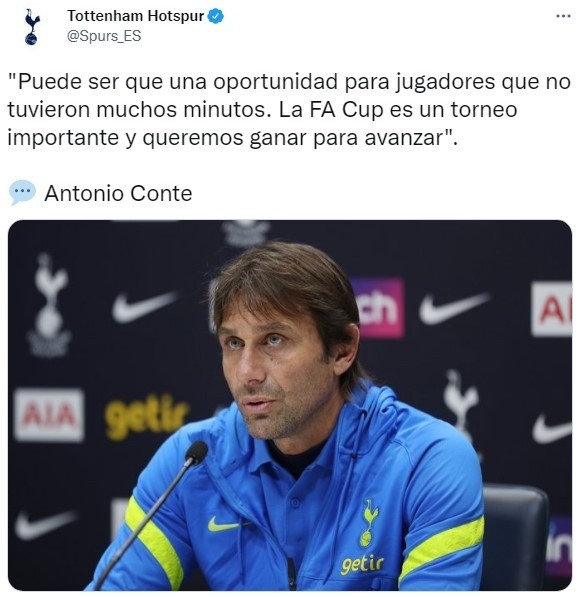
Task: Open the three-dot more options menu
Action: (563, 16)
